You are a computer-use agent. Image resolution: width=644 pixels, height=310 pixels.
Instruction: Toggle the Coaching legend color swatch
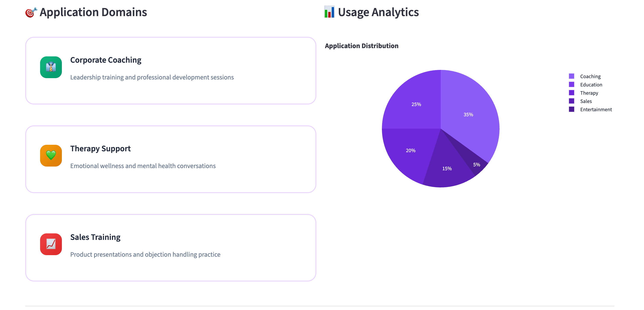571,76
